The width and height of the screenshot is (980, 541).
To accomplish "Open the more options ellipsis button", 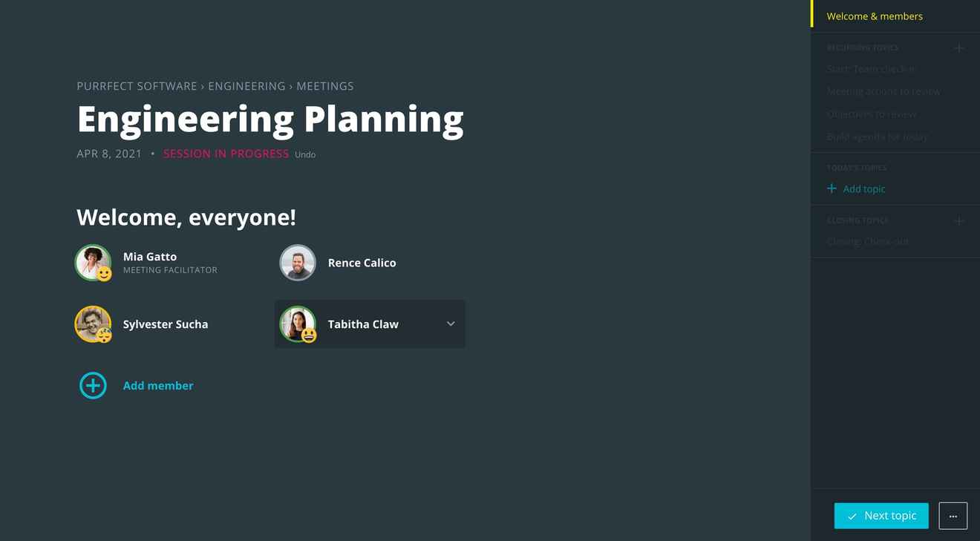I will (953, 516).
